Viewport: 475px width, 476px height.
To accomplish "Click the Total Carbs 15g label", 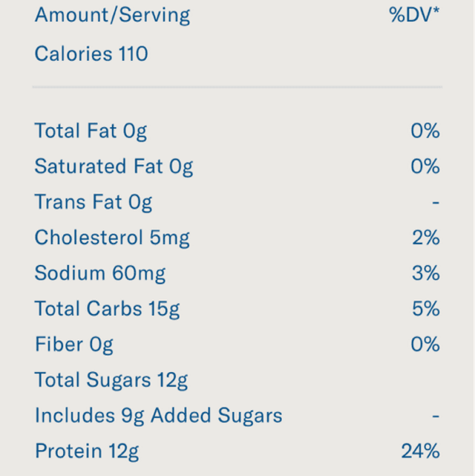I will click(107, 309).
